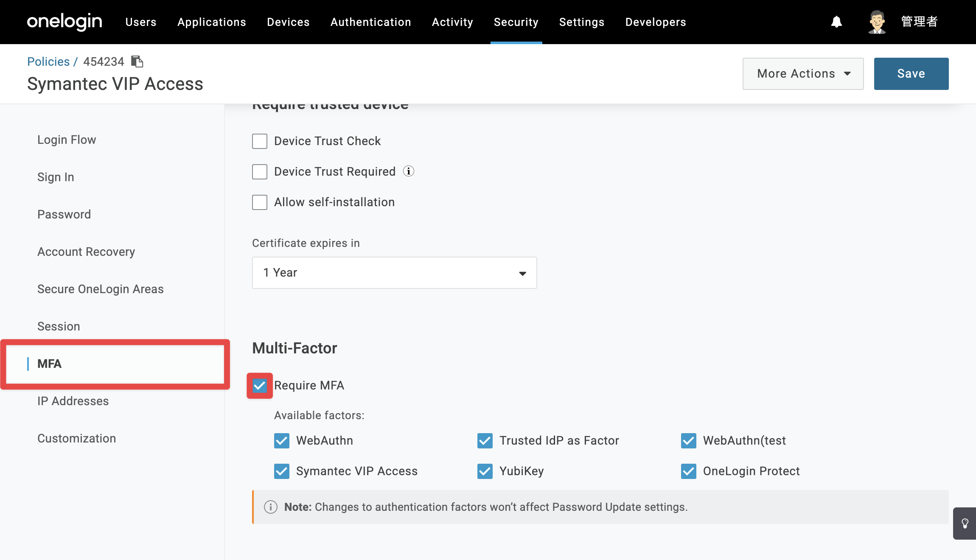
Task: Enable Device Trust Check checkbox
Action: [260, 141]
